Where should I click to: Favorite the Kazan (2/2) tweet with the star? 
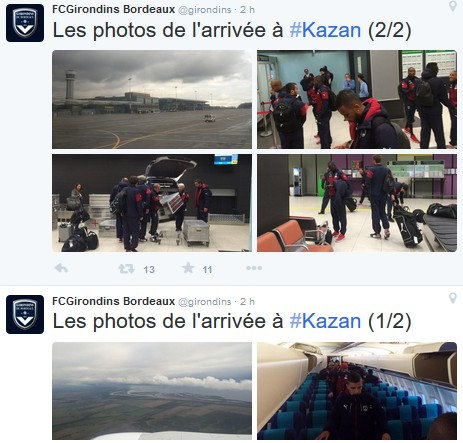(x=188, y=268)
